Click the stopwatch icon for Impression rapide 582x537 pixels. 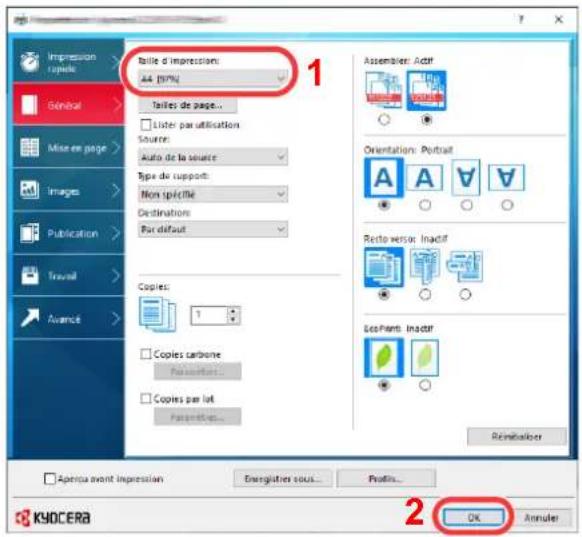point(30,62)
